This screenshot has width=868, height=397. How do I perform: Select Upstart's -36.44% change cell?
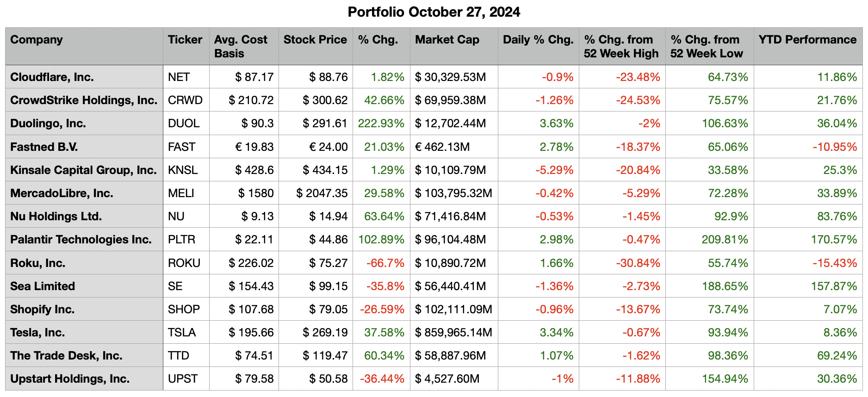click(382, 379)
